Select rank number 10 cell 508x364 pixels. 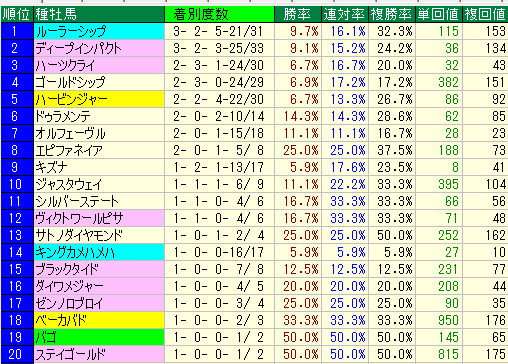tap(17, 184)
